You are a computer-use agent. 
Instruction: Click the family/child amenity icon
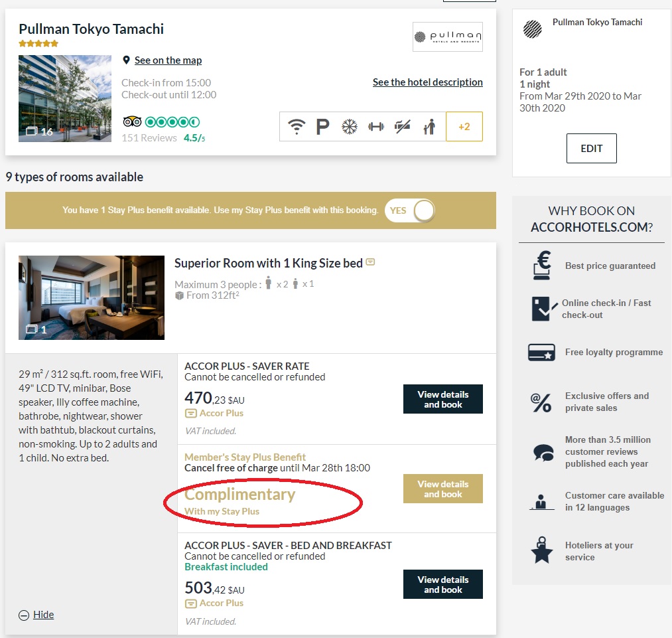point(429,127)
